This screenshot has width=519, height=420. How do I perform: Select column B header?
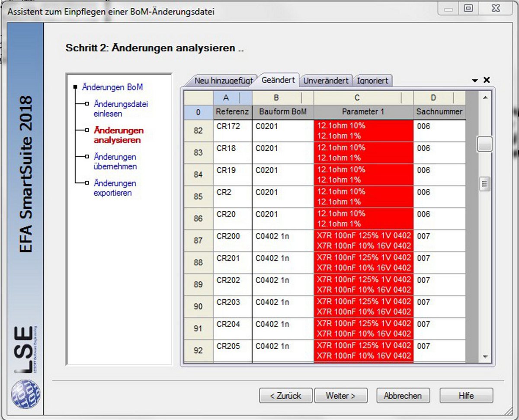283,98
